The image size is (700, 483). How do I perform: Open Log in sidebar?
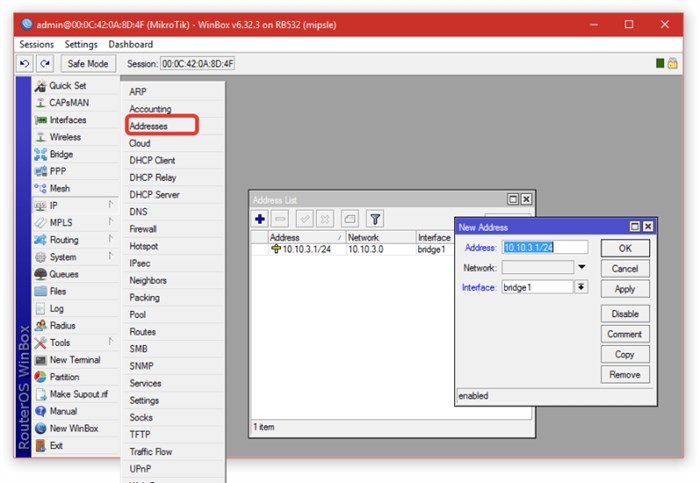click(x=76, y=308)
